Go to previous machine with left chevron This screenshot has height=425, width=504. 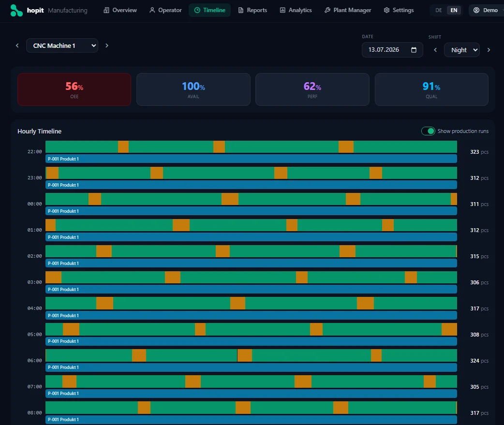click(17, 45)
